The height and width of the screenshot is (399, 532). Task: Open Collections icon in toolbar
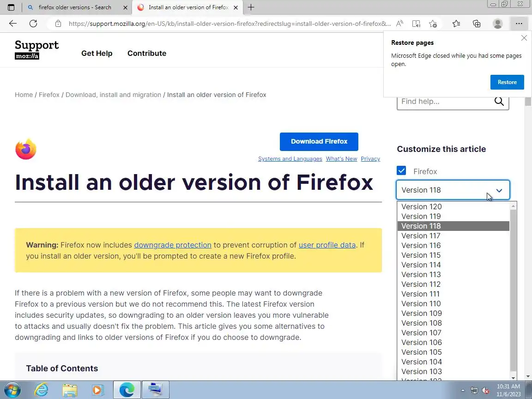[477, 24]
